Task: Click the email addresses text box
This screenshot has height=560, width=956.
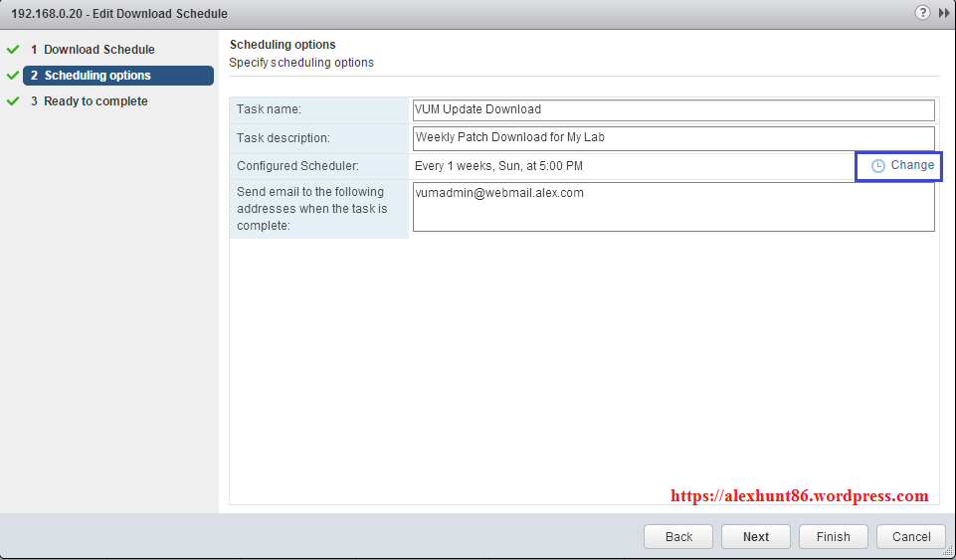Action: coord(673,207)
